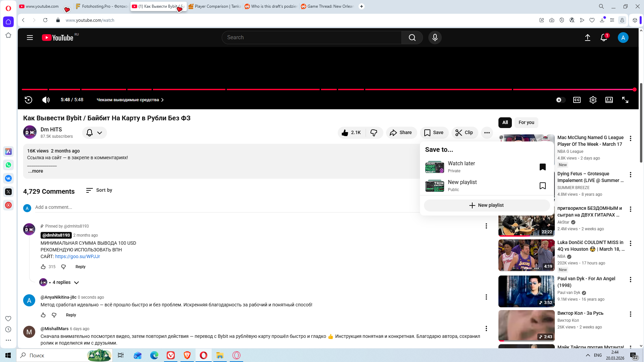Click the '+ New playlist' button
This screenshot has height=362, width=644.
click(486, 205)
